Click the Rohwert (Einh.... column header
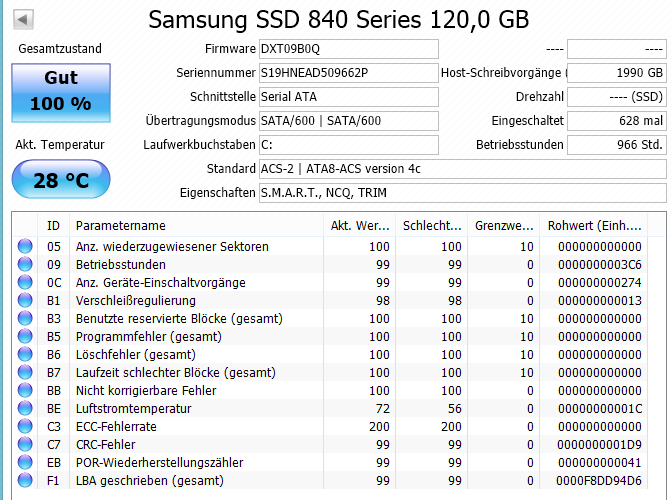Screen dimensions: 671x500 tap(594, 226)
